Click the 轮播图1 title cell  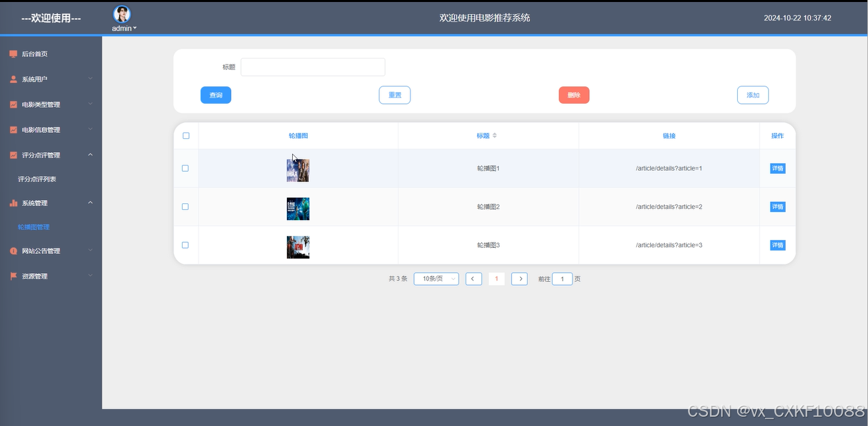488,168
